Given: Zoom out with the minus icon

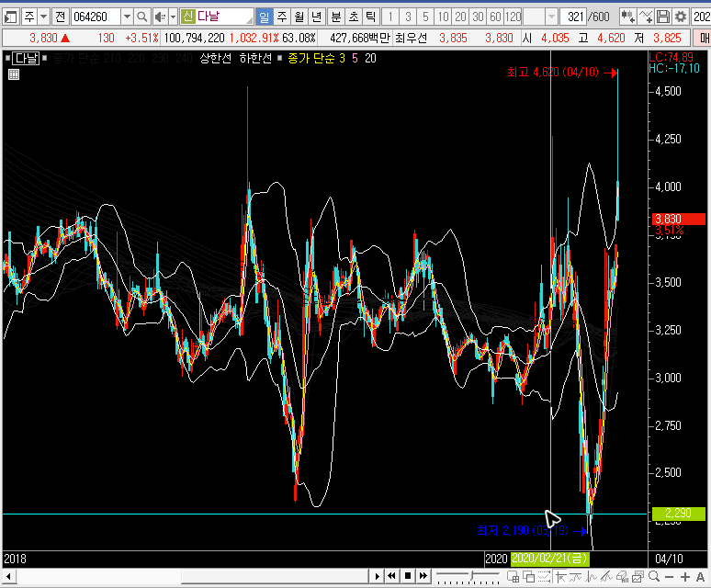Looking at the screenshot, I should [x=670, y=577].
